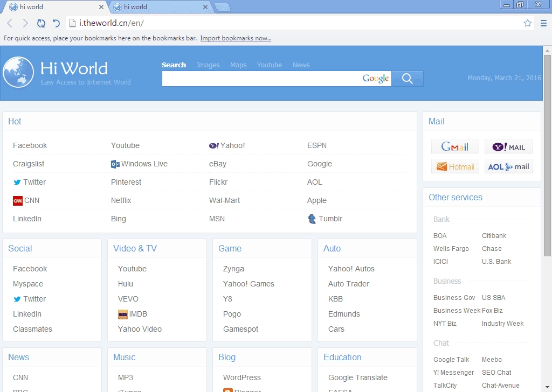The width and height of the screenshot is (552, 392).
Task: Open Edmunds link in Auto
Action: [x=344, y=314]
